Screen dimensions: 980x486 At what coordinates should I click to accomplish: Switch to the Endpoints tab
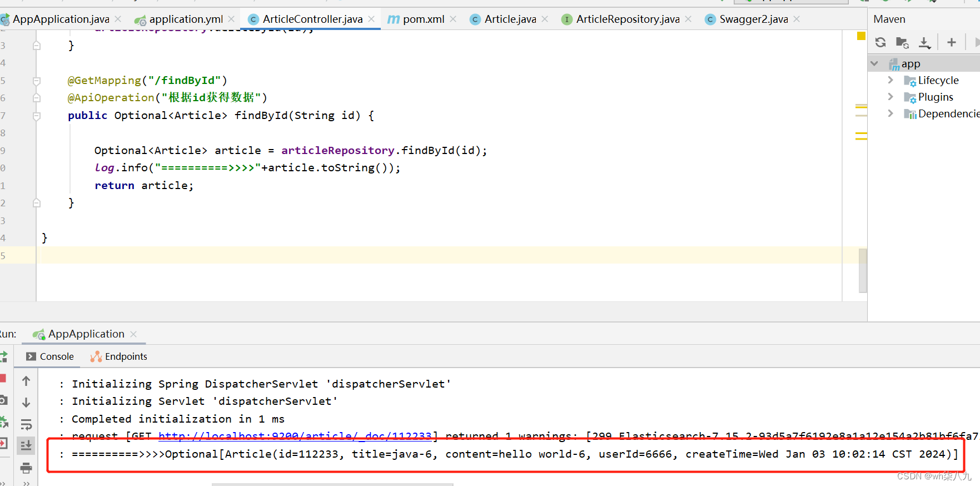tap(119, 356)
